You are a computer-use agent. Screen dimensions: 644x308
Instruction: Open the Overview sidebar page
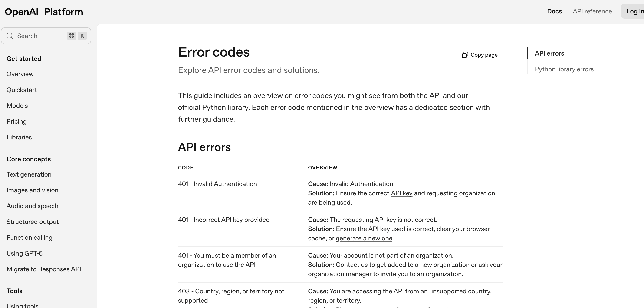tap(20, 74)
